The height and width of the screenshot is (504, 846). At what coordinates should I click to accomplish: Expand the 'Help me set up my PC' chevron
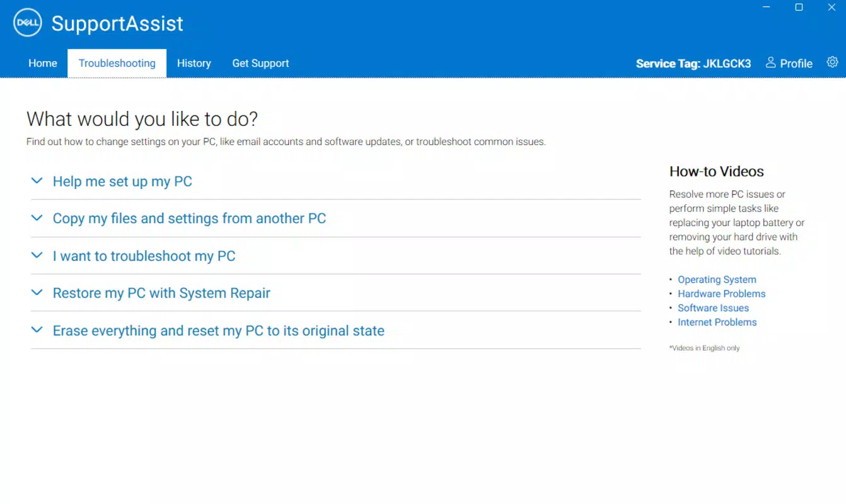click(37, 181)
